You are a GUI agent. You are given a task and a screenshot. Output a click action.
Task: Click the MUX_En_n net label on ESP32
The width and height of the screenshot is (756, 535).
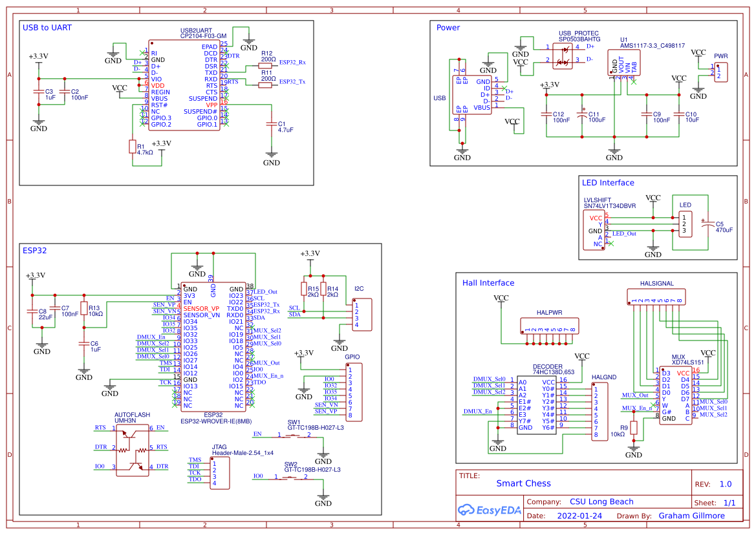[268, 376]
